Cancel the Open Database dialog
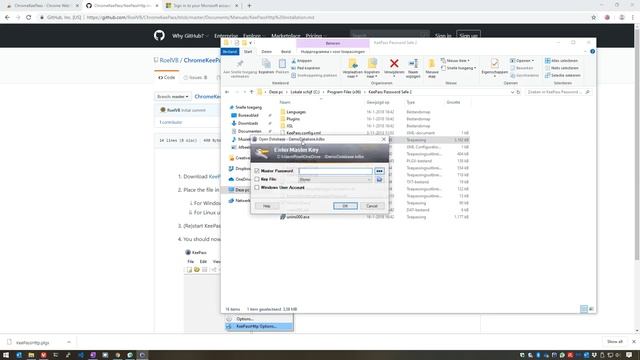Viewport: 640px width, 360px height. point(372,206)
